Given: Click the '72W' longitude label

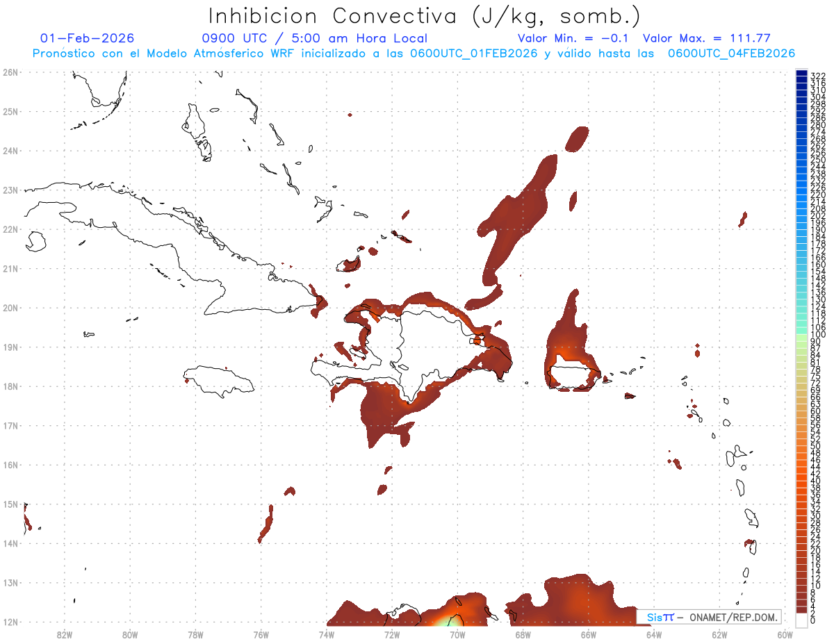Looking at the screenshot, I should 392,634.
